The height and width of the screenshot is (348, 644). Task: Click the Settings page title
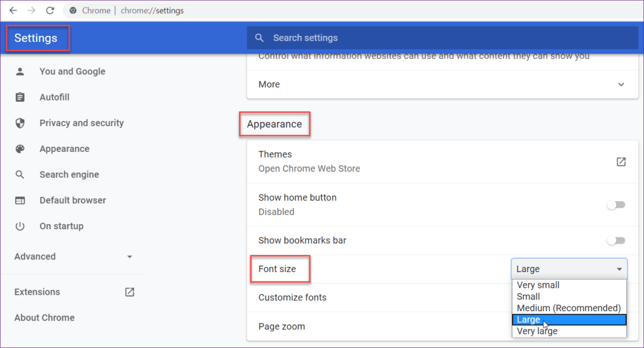36,38
